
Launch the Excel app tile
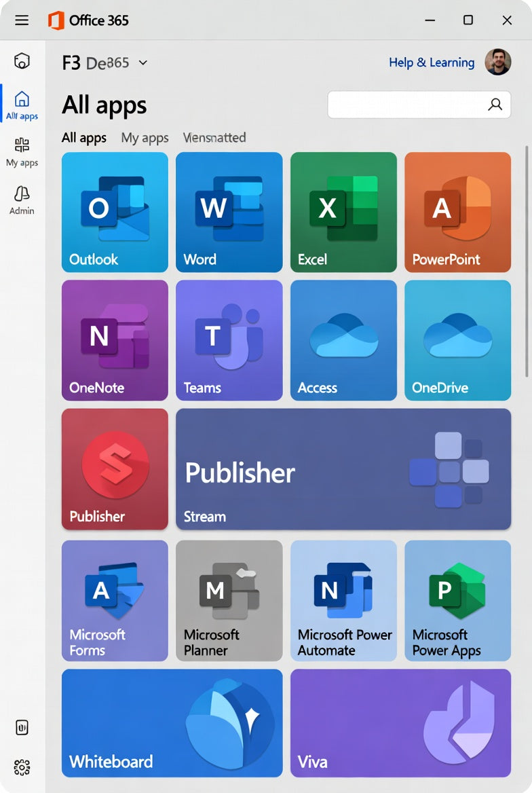pos(343,213)
